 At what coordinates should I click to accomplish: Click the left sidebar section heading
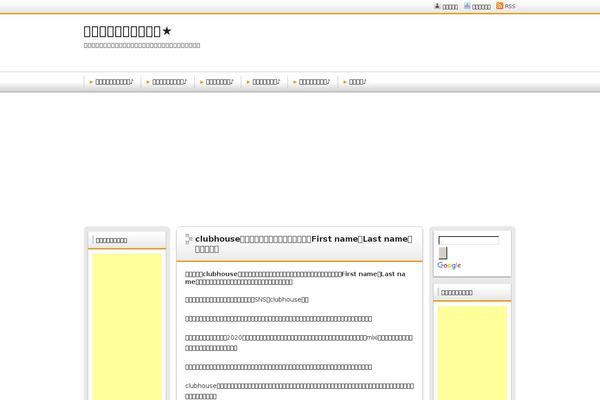111,240
